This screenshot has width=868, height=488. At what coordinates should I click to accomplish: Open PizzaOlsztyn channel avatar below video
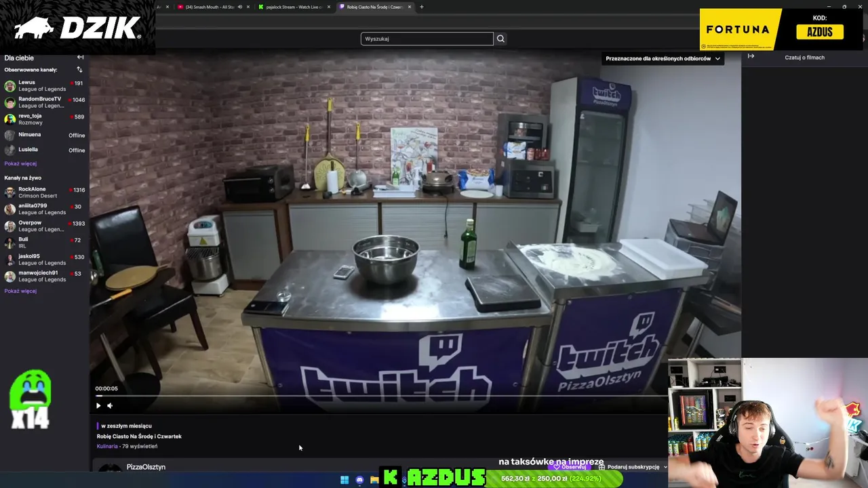pyautogui.click(x=110, y=468)
